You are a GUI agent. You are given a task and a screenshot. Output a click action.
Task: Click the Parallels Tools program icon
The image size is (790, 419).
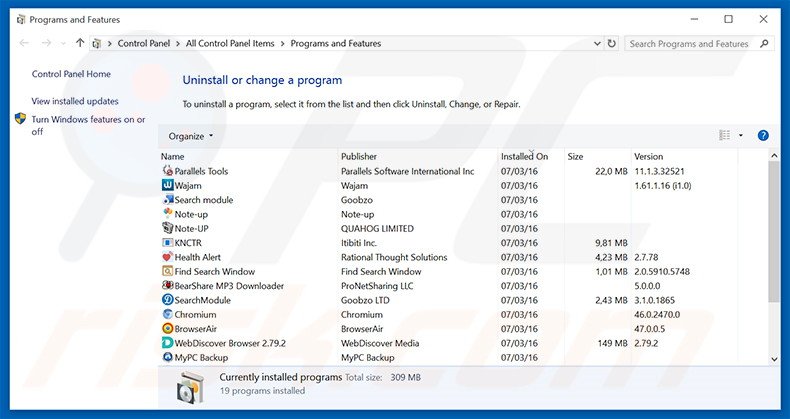(x=168, y=171)
